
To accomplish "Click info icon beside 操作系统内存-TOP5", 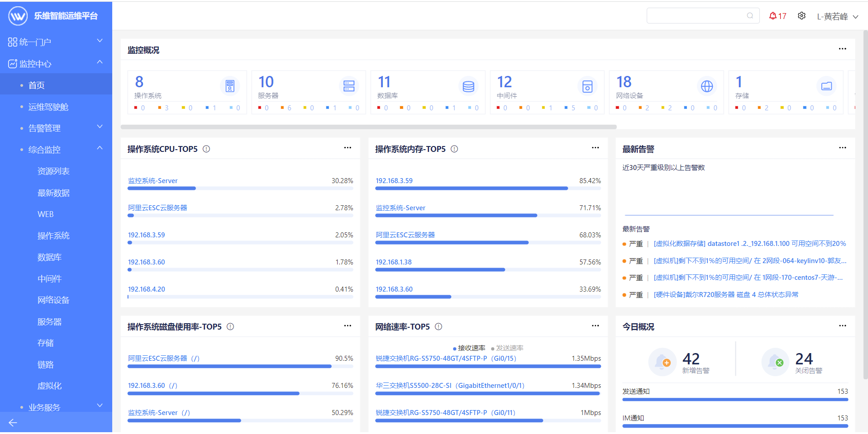I will [x=454, y=149].
